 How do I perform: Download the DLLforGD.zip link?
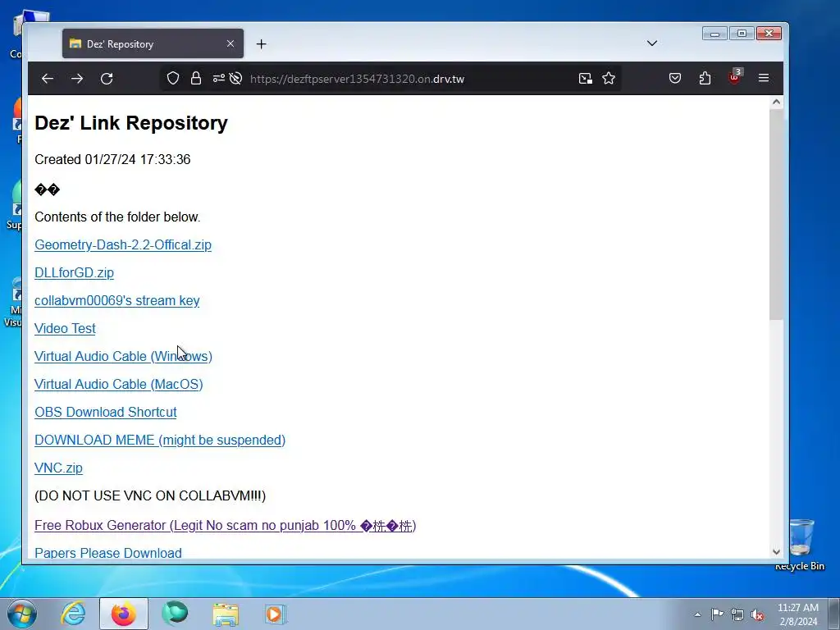pyautogui.click(x=74, y=272)
